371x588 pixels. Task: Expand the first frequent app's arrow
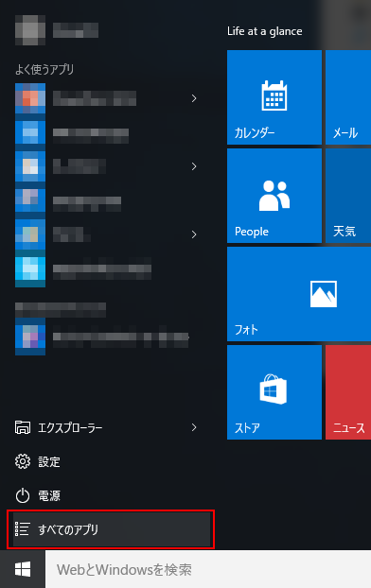pos(194,98)
